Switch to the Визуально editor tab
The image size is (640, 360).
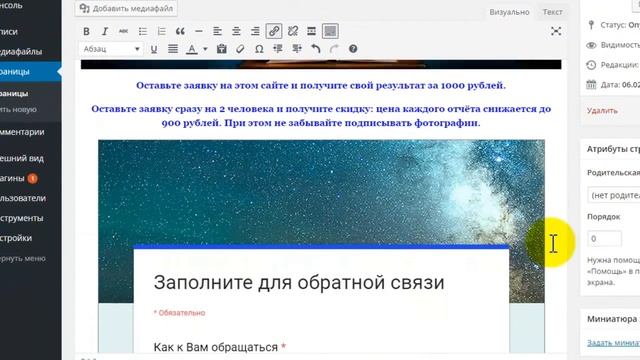pyautogui.click(x=509, y=12)
